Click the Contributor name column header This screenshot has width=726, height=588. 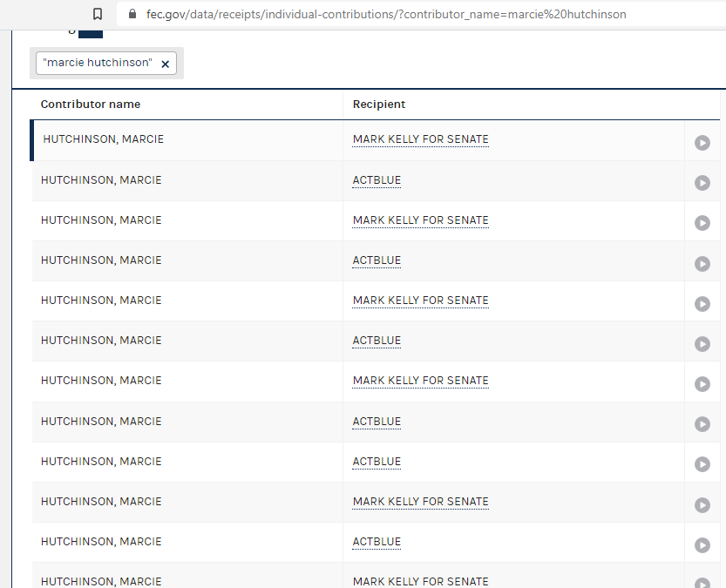(91, 104)
